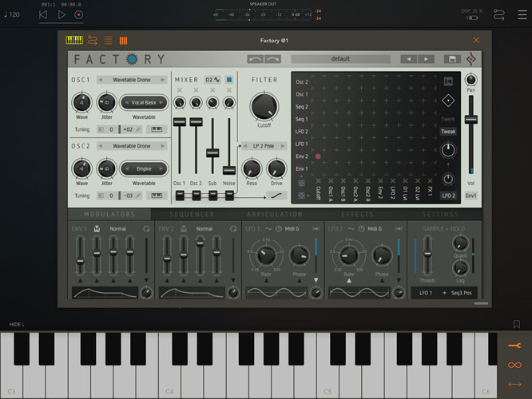Open the OSC 2 Wavetable Drone type selector
This screenshot has height=399, width=532.
tap(132, 146)
